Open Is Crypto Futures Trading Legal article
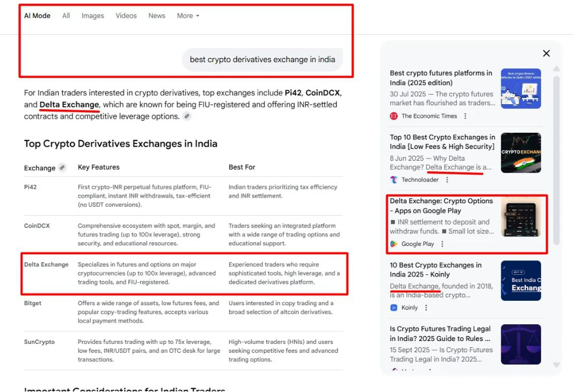This screenshot has width=574, height=392. pos(440,333)
